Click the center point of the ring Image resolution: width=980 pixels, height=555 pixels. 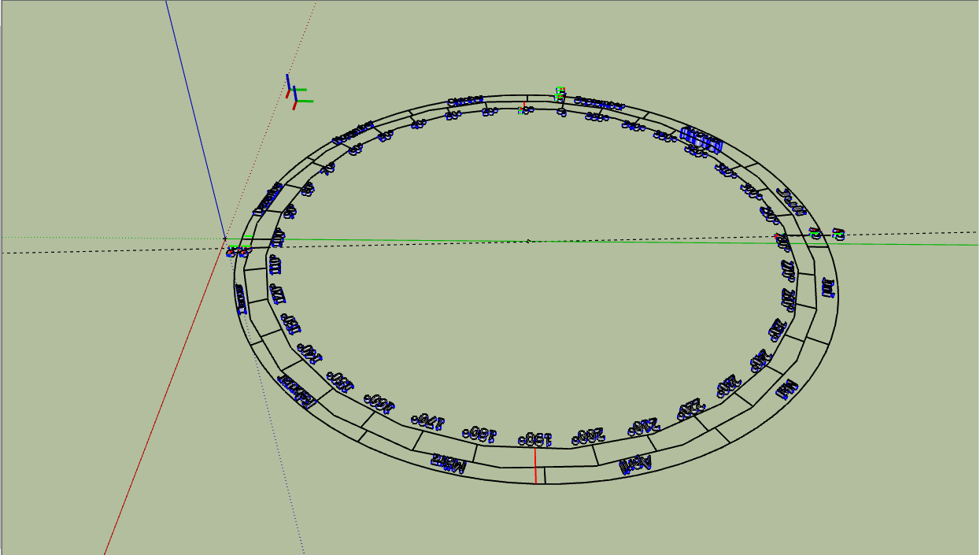click(528, 241)
